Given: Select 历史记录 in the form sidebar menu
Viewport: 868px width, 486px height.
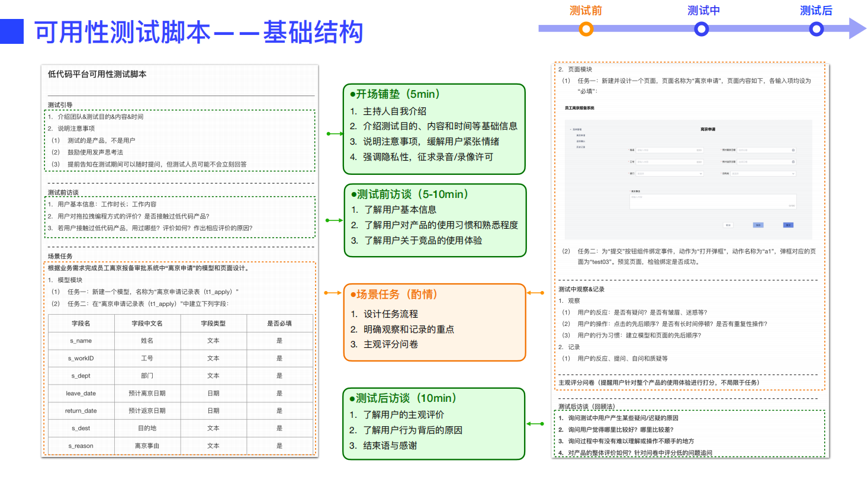Looking at the screenshot, I should [580, 147].
